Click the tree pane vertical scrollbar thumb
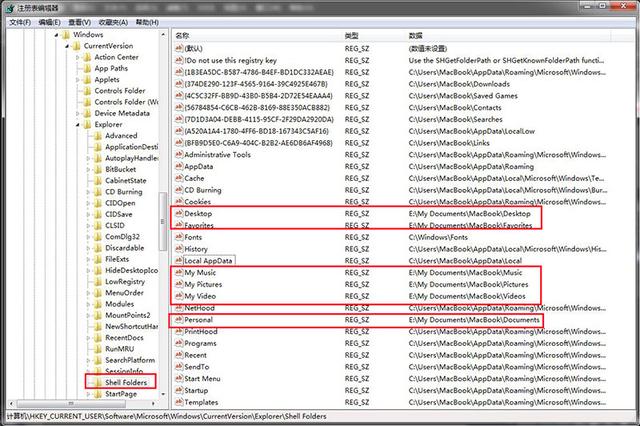The image size is (640, 426). (x=162, y=222)
